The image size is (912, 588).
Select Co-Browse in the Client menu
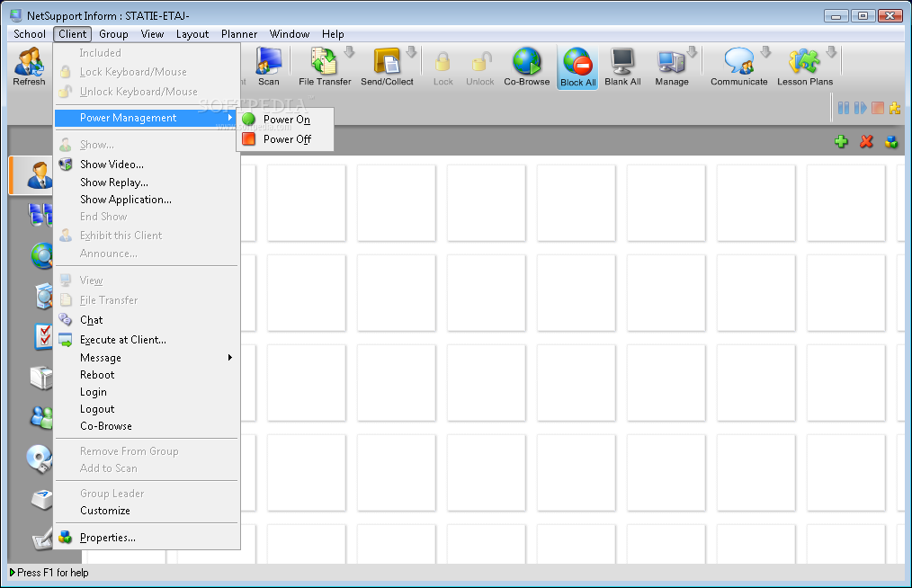coord(147,426)
